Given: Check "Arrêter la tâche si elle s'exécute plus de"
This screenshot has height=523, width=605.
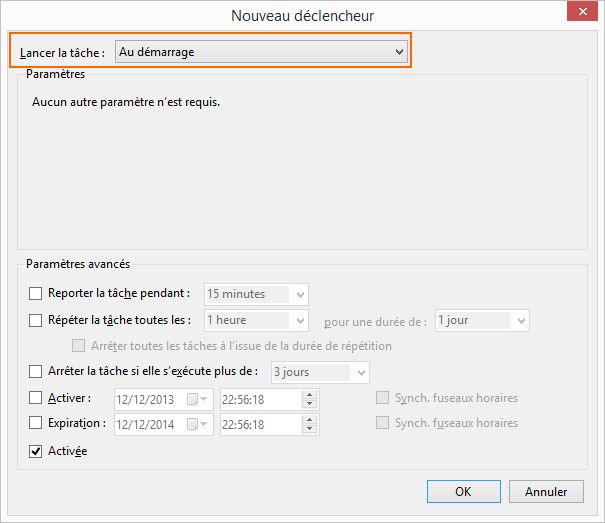Looking at the screenshot, I should click(x=35, y=371).
